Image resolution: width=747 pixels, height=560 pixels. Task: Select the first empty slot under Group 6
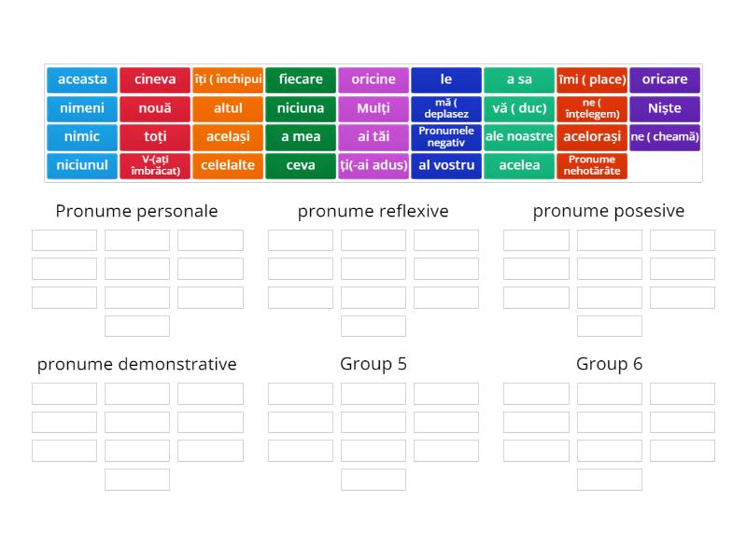click(x=535, y=393)
